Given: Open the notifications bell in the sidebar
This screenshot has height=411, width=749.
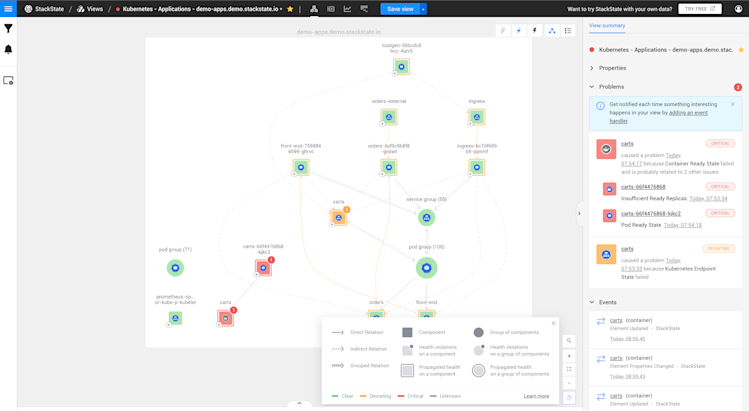Looking at the screenshot, I should [8, 49].
